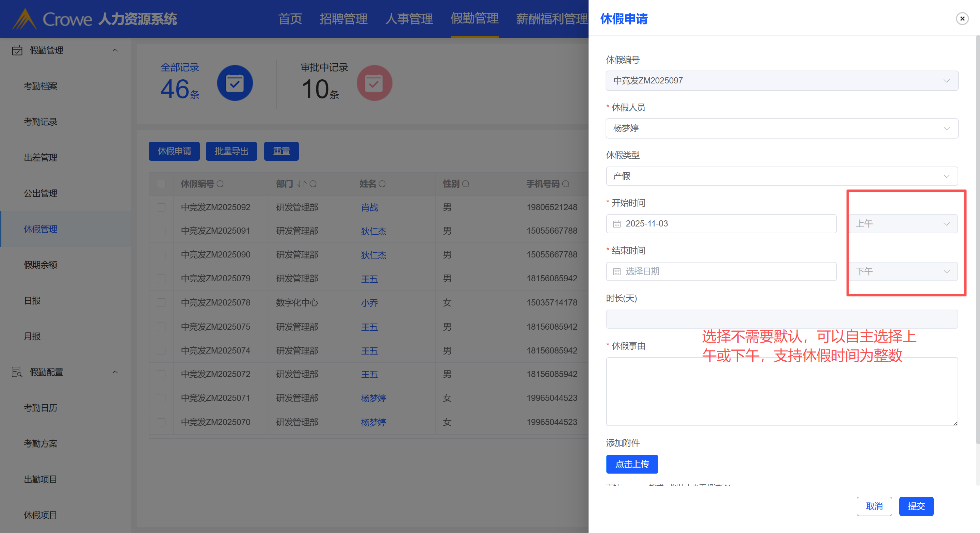Click red calendar icon for 审批中记录
Image resolution: width=980 pixels, height=533 pixels.
point(374,83)
